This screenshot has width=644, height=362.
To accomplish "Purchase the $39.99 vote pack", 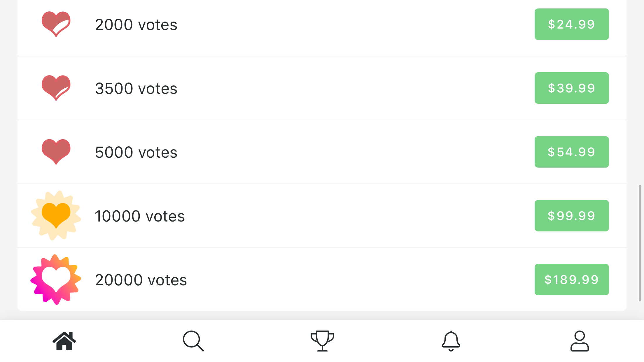I will pyautogui.click(x=571, y=88).
